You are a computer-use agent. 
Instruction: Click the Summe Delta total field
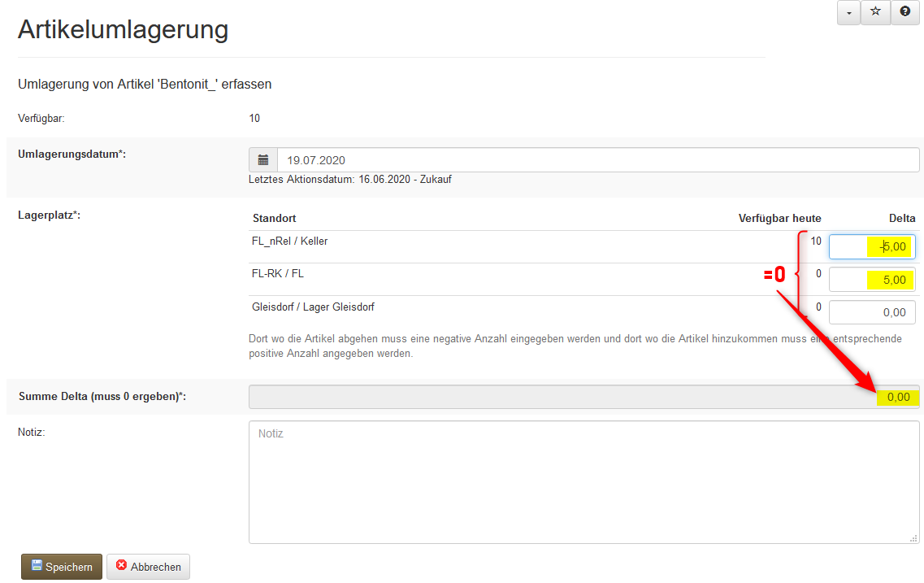(583, 397)
